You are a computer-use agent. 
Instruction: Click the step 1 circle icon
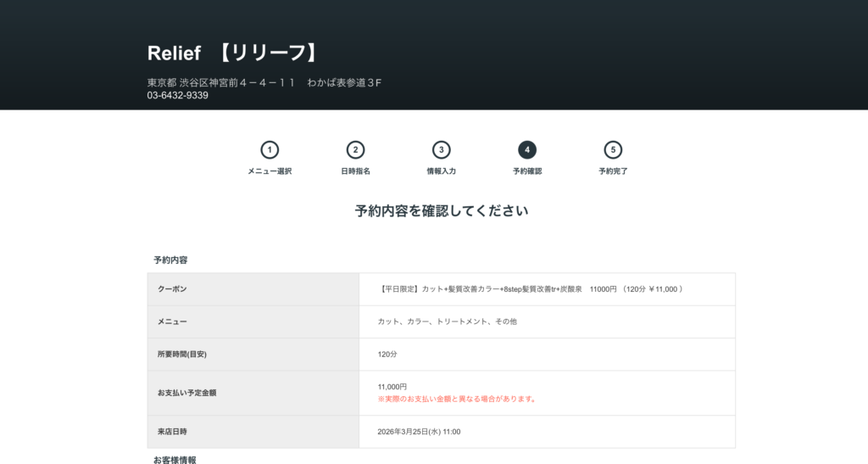pos(270,150)
